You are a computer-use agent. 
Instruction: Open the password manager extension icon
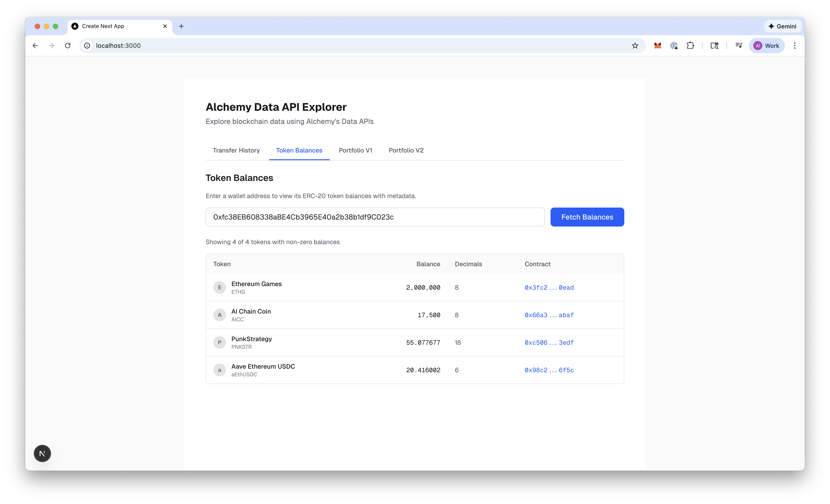pos(674,46)
